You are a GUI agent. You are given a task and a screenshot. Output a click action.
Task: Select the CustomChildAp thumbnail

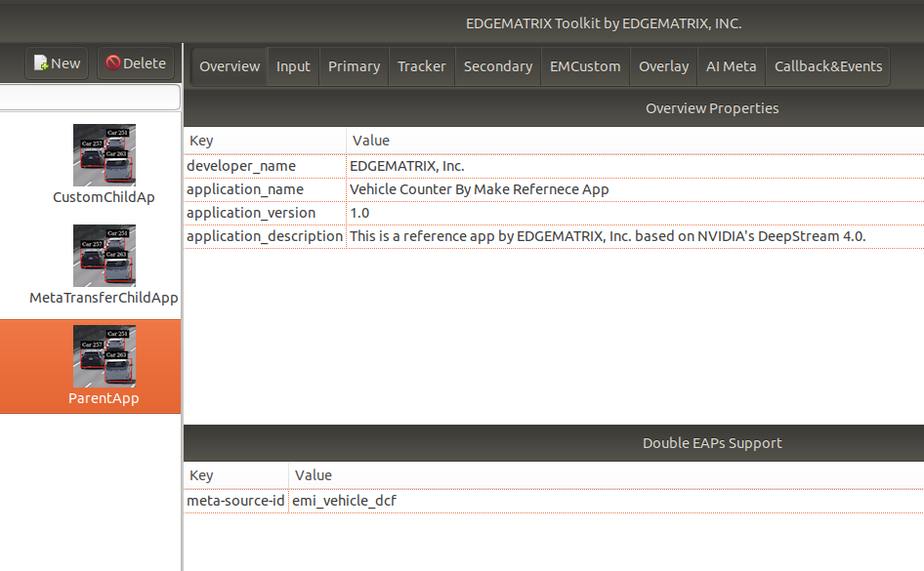105,155
